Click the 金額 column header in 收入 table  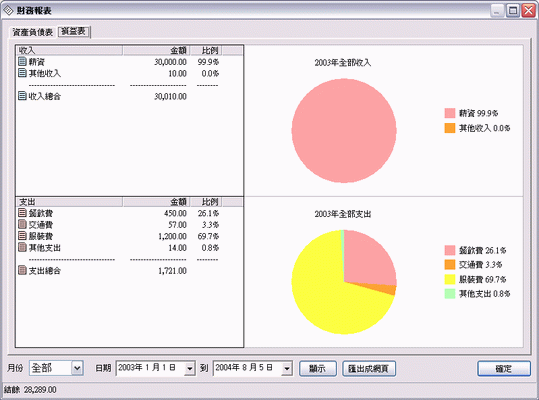tap(156, 51)
